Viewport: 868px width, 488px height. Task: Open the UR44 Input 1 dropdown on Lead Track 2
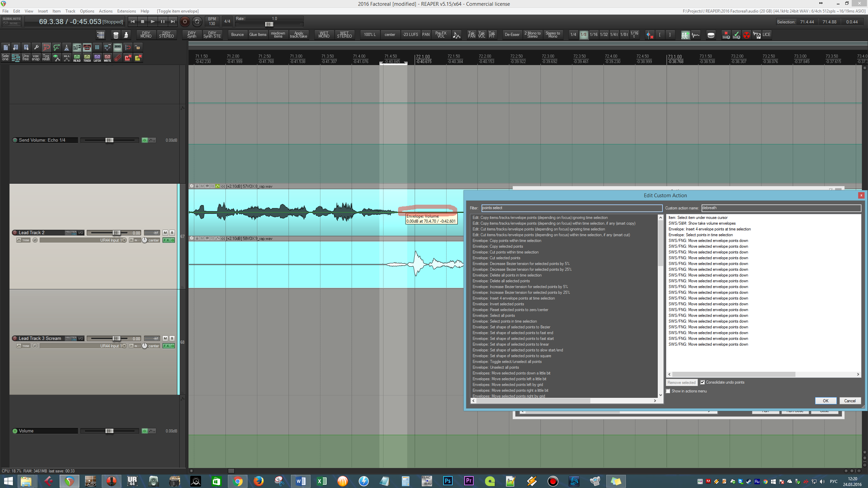point(124,240)
